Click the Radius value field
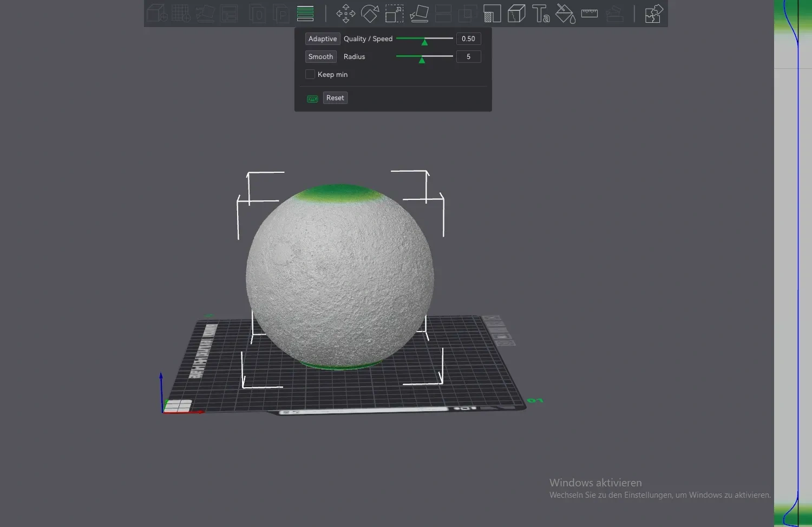The height and width of the screenshot is (527, 812). (x=468, y=57)
